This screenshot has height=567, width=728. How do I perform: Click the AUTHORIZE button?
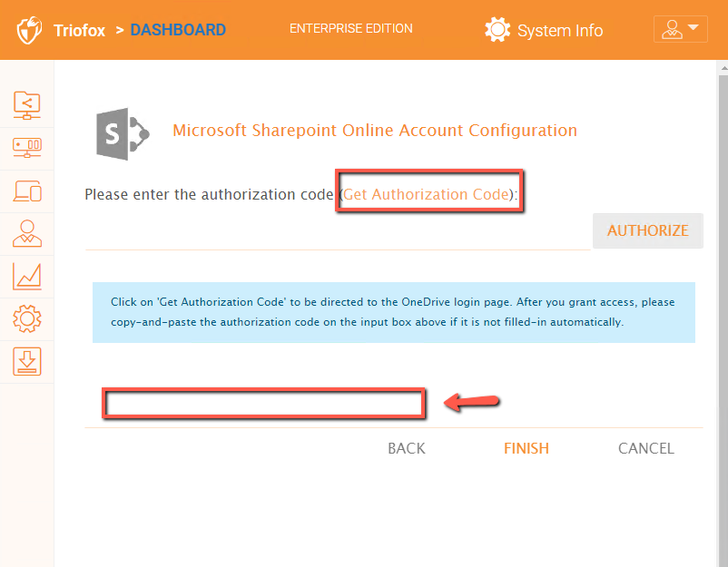tap(648, 230)
